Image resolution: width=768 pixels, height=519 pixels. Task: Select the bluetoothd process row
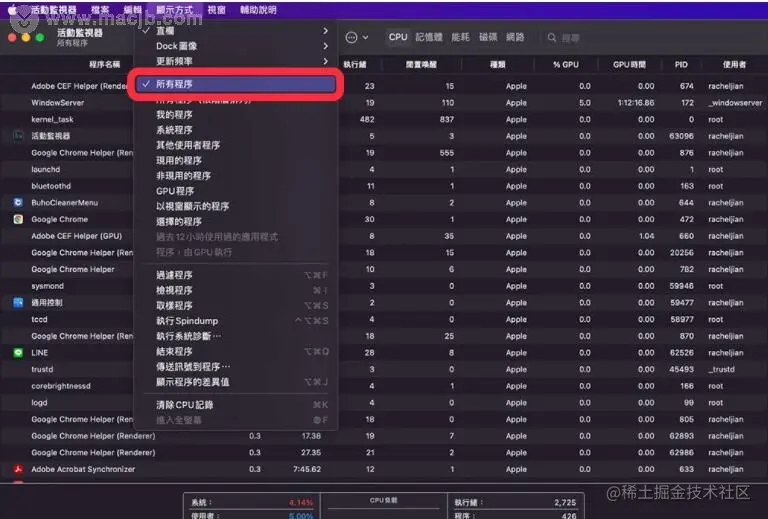[384, 186]
